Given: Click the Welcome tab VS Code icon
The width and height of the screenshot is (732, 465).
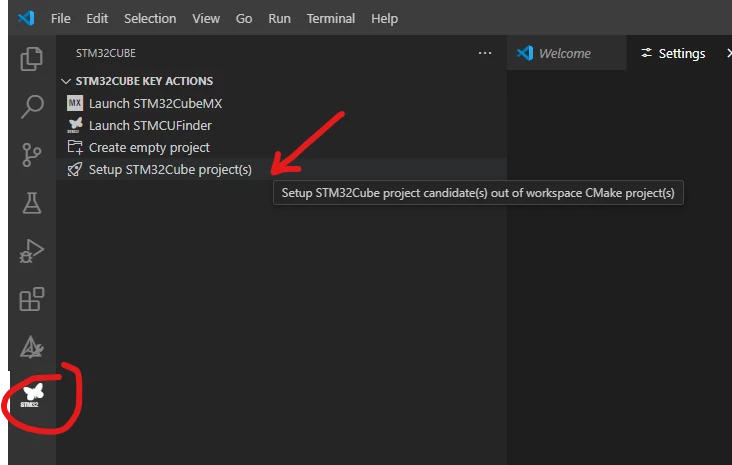Looking at the screenshot, I should (x=525, y=53).
